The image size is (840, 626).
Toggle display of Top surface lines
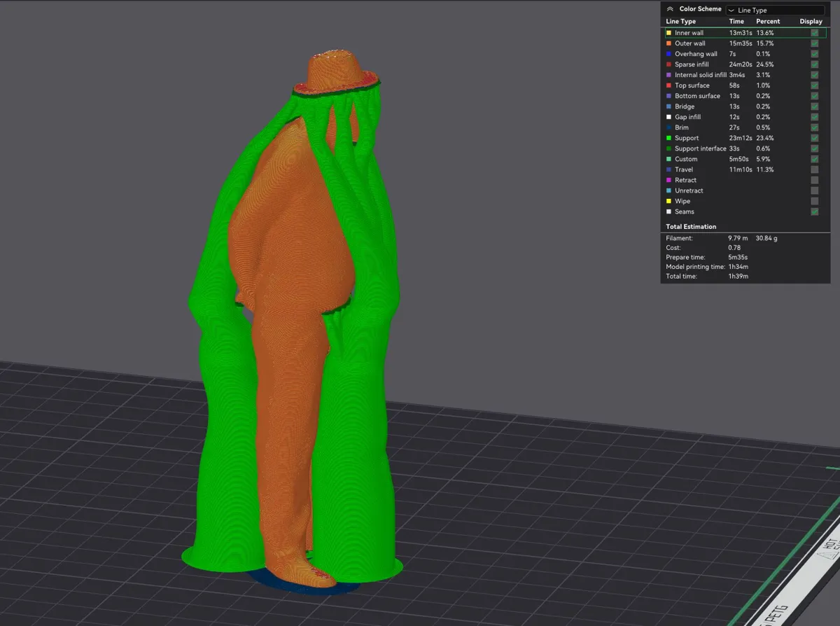814,85
